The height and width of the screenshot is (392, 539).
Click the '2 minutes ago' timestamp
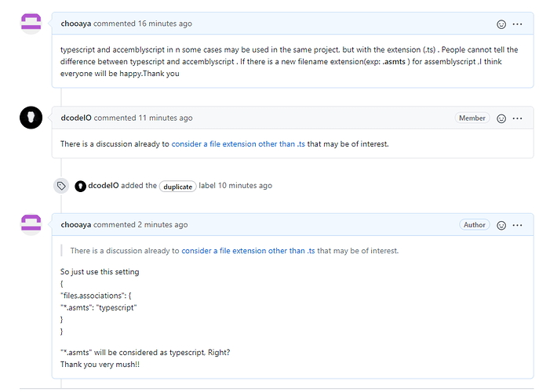pos(163,224)
